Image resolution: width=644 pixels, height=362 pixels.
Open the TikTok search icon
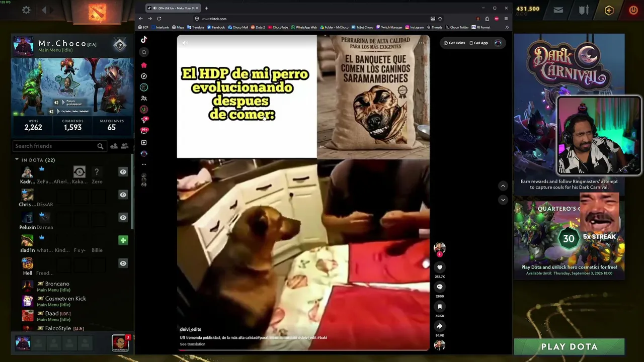point(144,52)
